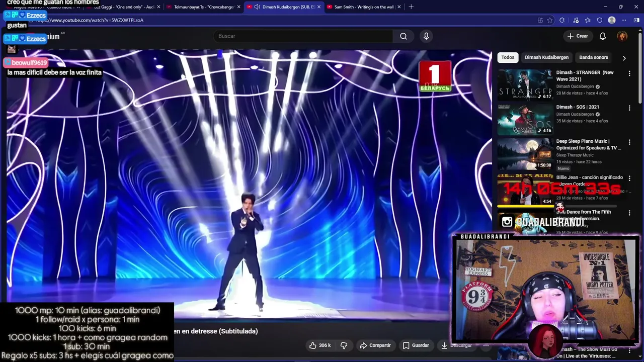Viewport: 644px width, 362px height.
Task: Open browser extensions puzzle icon
Action: click(562, 20)
